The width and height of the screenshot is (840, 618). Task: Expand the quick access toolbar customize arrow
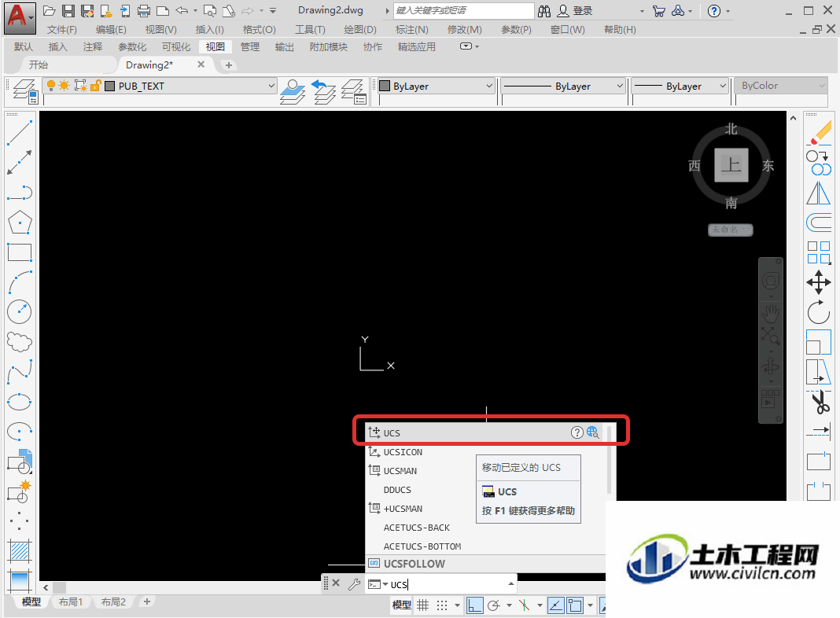point(273,11)
